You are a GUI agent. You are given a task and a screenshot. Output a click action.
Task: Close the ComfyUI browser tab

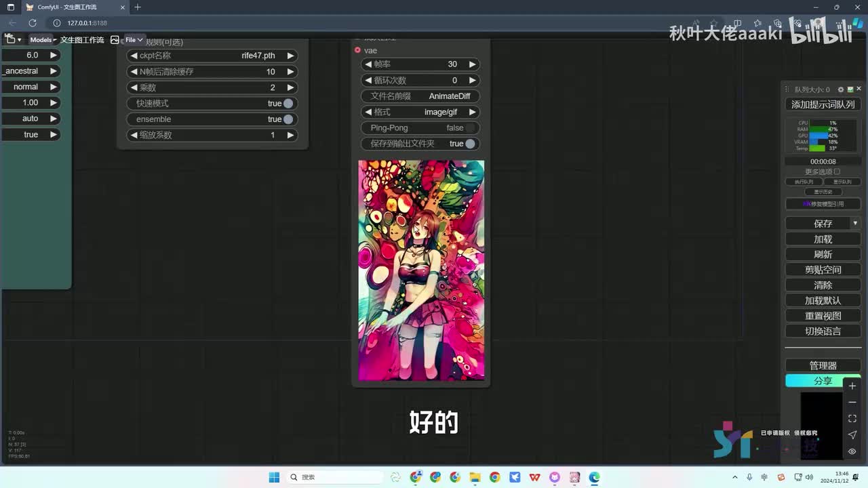coord(123,7)
